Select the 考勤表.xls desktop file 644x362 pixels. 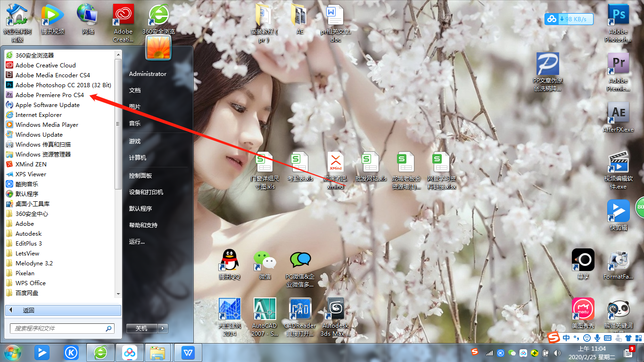(300, 167)
